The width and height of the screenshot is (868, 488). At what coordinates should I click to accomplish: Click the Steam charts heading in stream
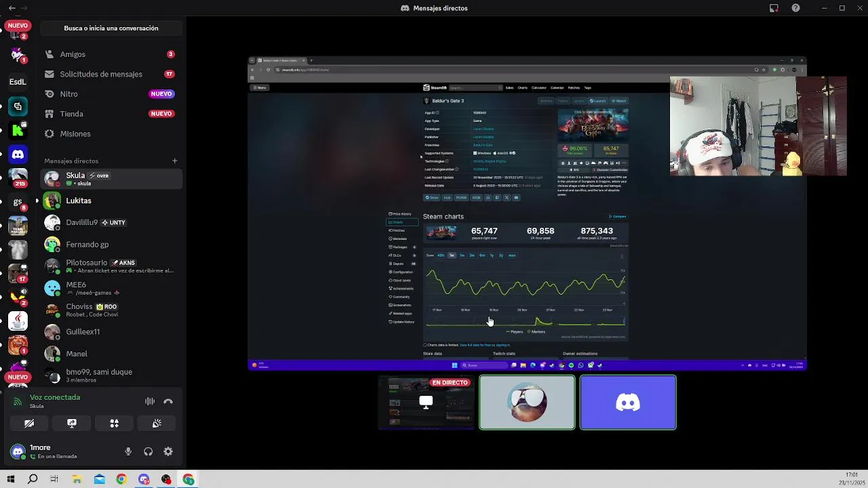[x=443, y=216]
